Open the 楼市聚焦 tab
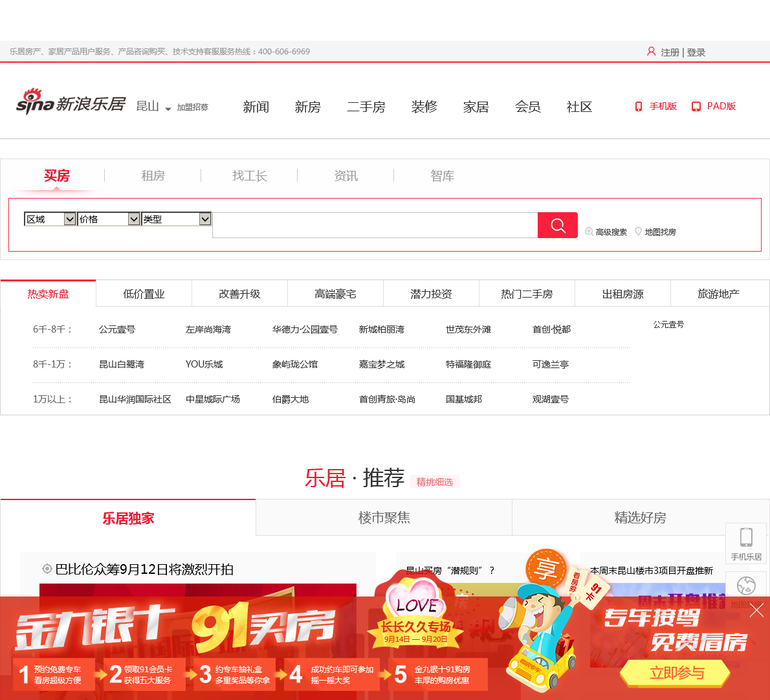 pos(384,518)
